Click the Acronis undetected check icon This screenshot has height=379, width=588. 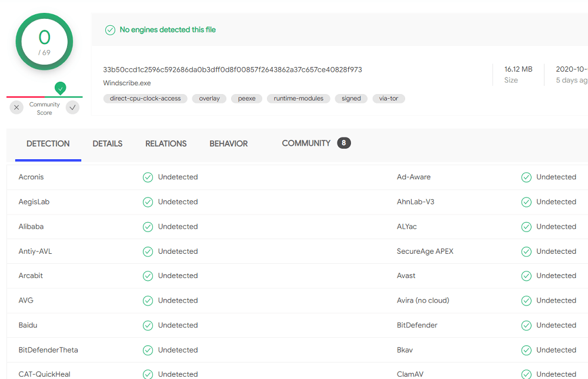(x=148, y=177)
